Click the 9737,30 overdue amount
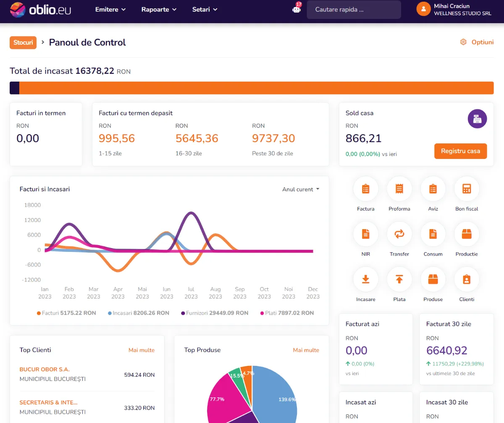The height and width of the screenshot is (423, 504). 273,138
